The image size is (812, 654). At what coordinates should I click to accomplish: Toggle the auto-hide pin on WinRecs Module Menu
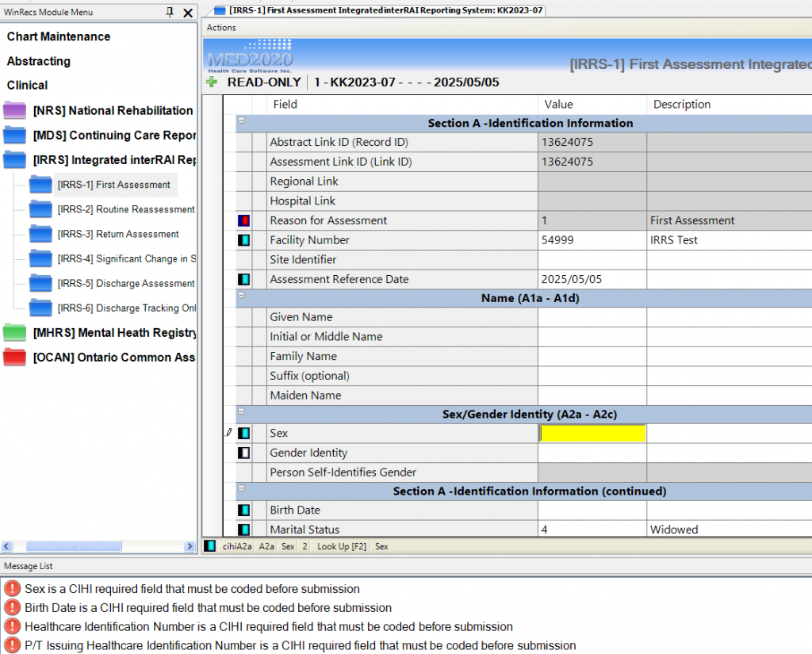click(170, 12)
